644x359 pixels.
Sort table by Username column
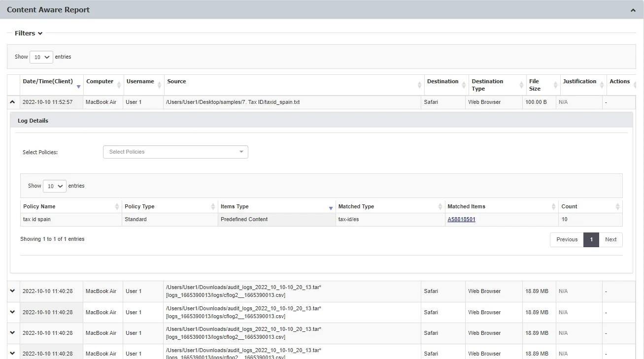(160, 85)
